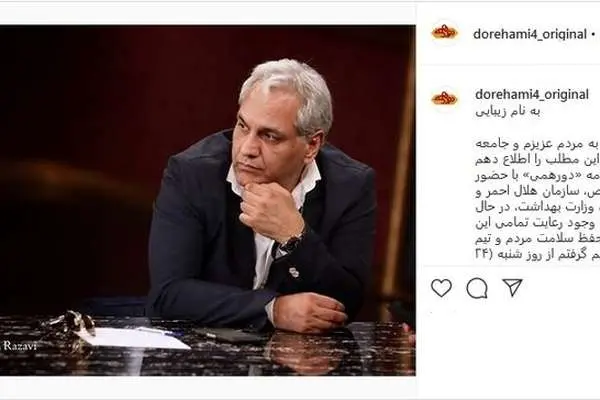This screenshot has height=400, width=600.
Task: Open the post photo of the gray-haired man
Action: [x=207, y=200]
